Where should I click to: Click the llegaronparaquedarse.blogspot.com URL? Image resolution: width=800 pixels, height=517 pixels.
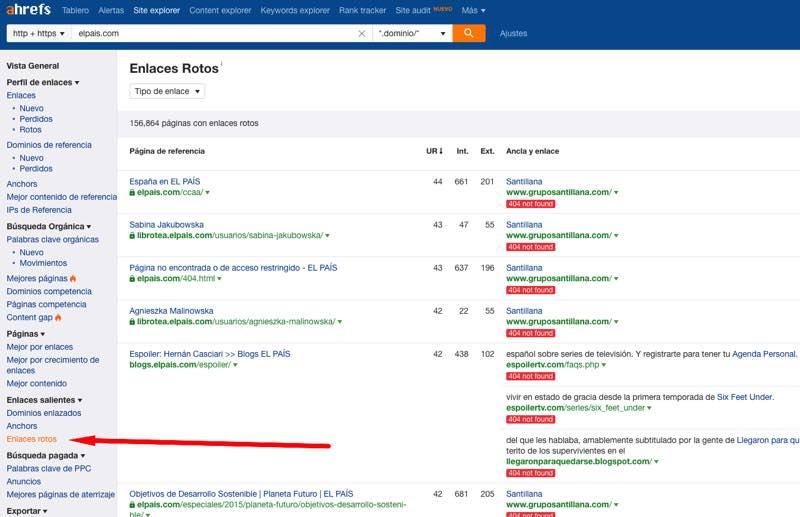pos(579,461)
